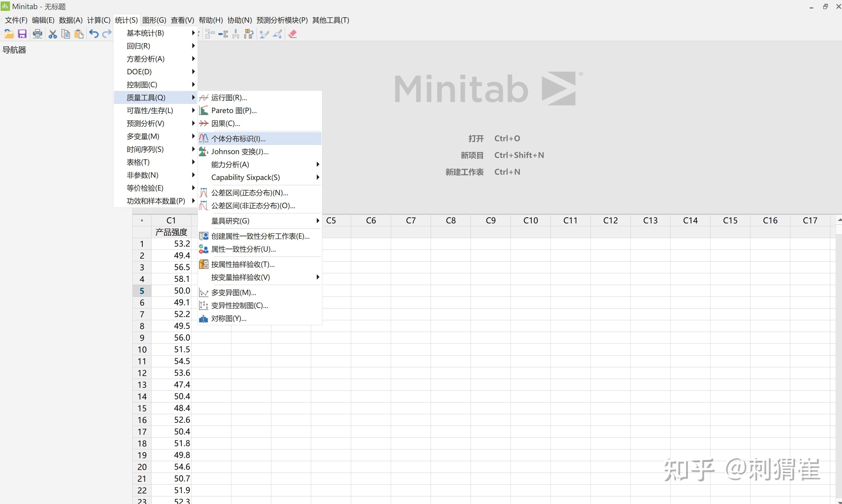Open 对称图(Y) symmetry plot item

point(260,318)
